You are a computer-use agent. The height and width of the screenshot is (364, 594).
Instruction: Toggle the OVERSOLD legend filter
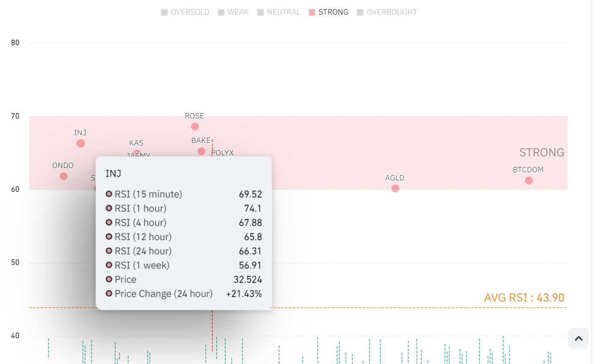[185, 12]
